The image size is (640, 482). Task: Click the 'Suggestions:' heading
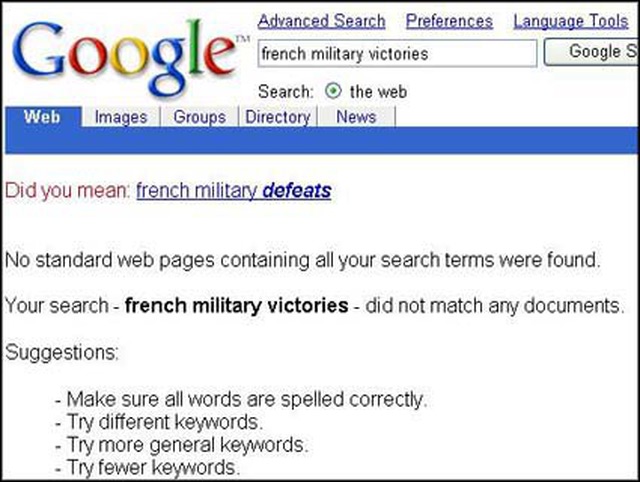tap(62, 352)
